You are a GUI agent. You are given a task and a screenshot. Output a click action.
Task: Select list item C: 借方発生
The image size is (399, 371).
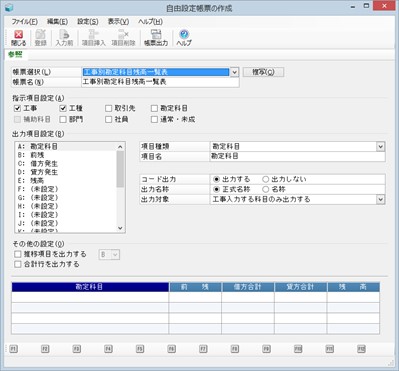coord(66,164)
